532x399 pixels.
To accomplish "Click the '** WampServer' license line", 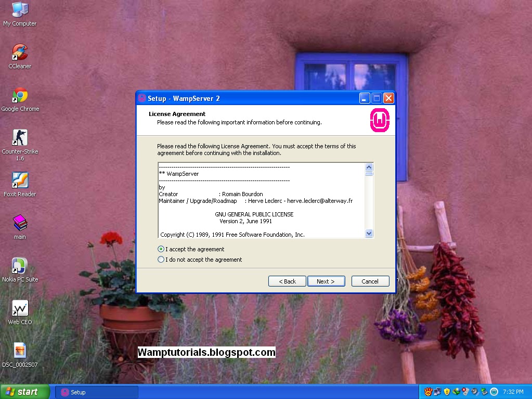I will click(x=179, y=174).
